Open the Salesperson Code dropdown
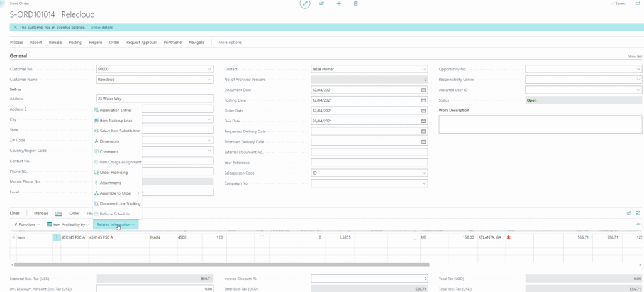 click(423, 173)
